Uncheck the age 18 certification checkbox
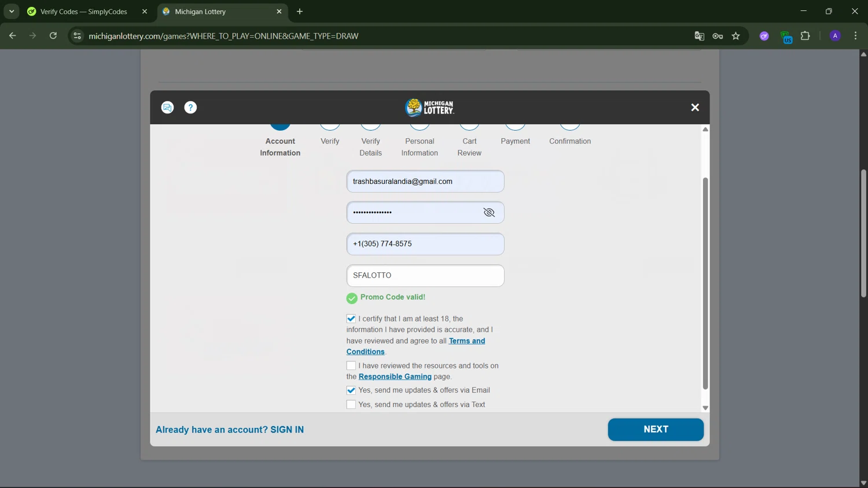Screen dimensions: 868x488 tap(351, 319)
